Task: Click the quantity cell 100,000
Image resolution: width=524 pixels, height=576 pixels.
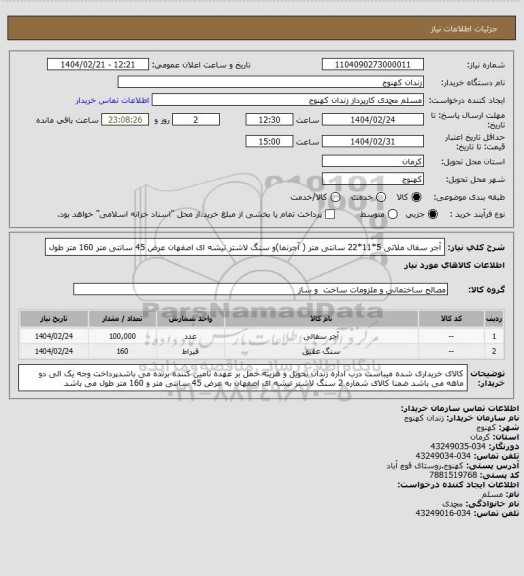Action: [x=122, y=336]
